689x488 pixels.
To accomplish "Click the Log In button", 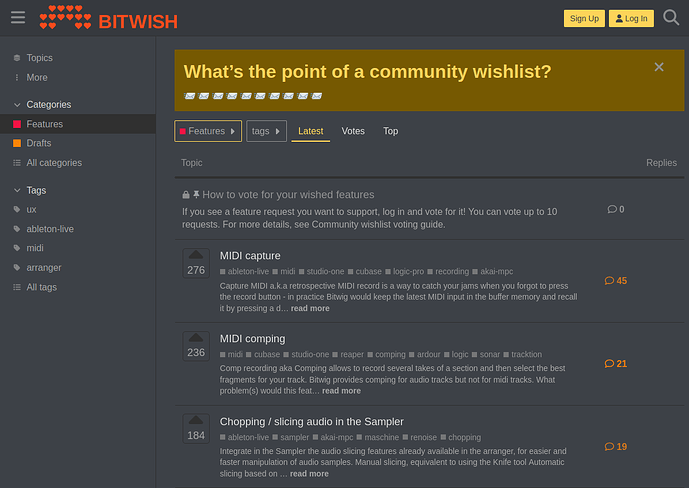I will pyautogui.click(x=631, y=18).
